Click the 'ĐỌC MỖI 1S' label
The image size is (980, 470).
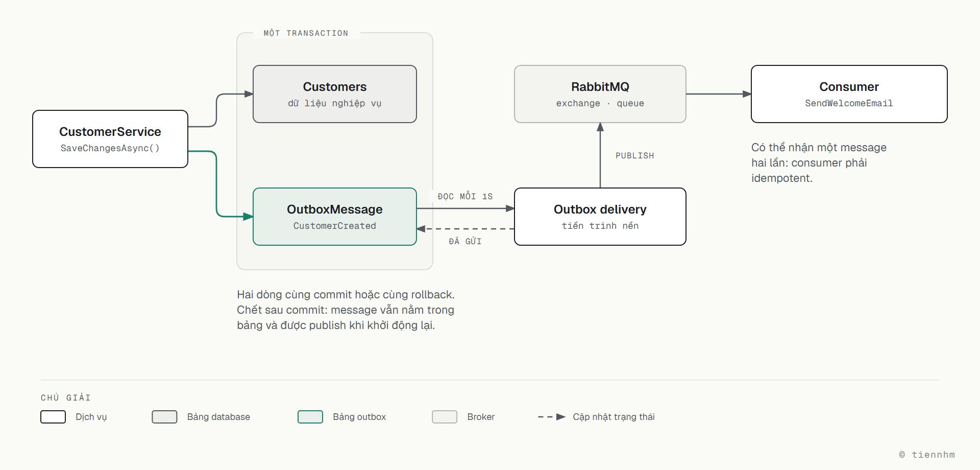(465, 197)
